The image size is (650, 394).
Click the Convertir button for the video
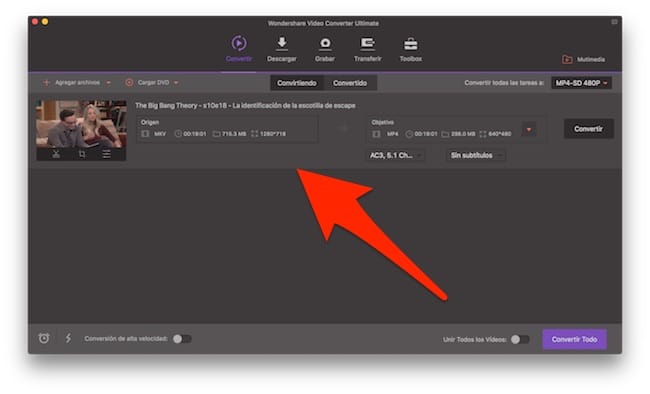[x=589, y=129]
